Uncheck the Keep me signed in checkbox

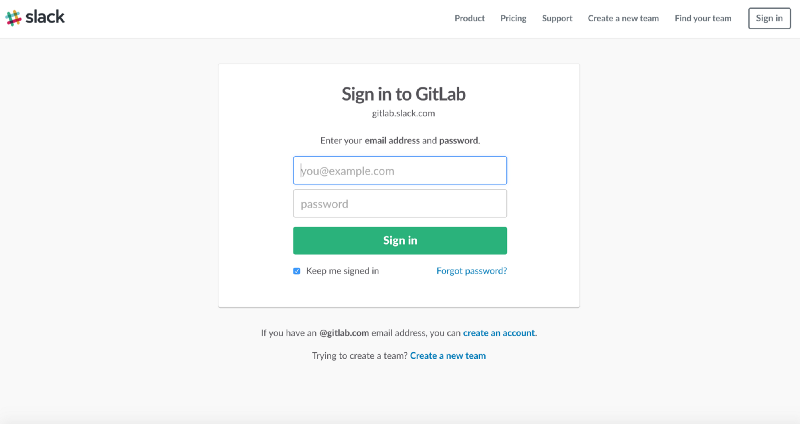click(x=297, y=271)
